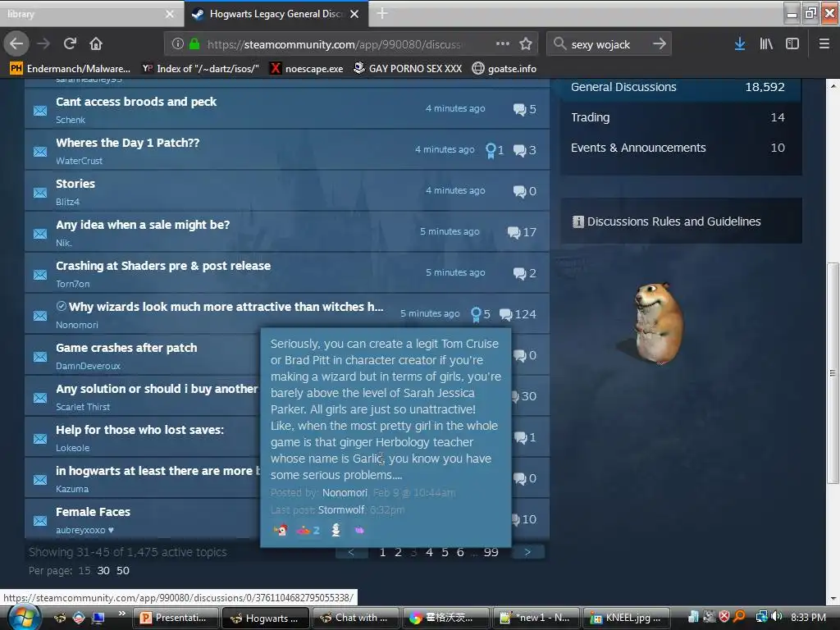This screenshot has height=630, width=840.
Task: Click award ribbon icon on 'Wheres the Day 1 Patch' row
Action: point(491,151)
